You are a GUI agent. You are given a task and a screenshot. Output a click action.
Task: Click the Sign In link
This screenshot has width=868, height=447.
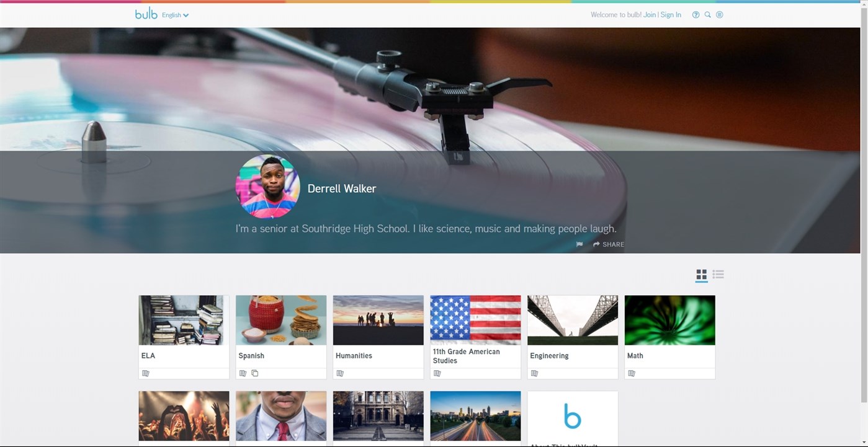click(x=670, y=14)
